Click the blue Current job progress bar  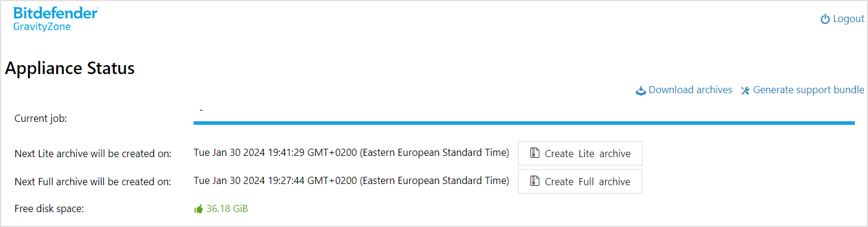[524, 123]
